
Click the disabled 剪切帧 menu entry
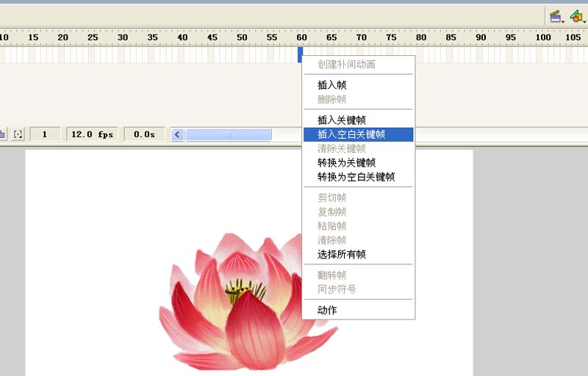click(358, 198)
